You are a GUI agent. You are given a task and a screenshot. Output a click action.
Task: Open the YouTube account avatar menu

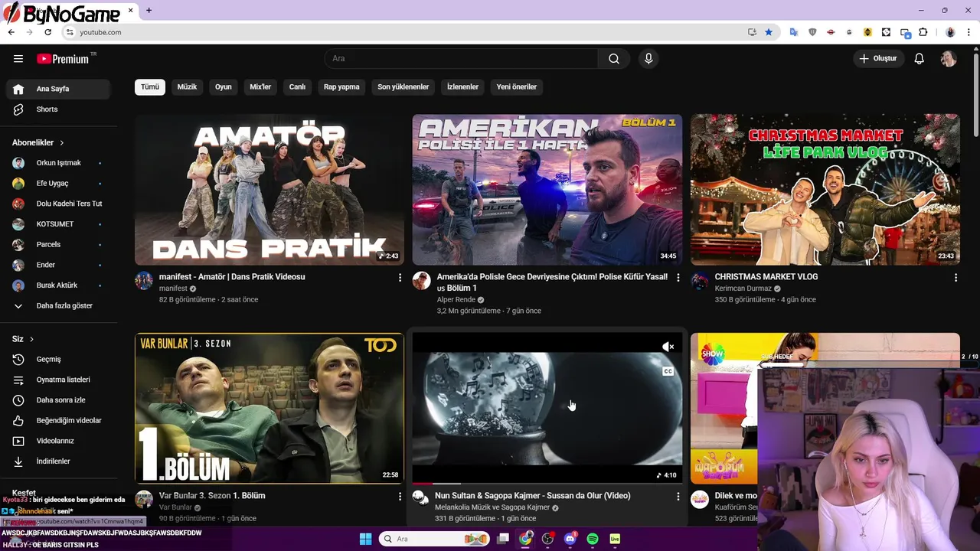coord(949,59)
